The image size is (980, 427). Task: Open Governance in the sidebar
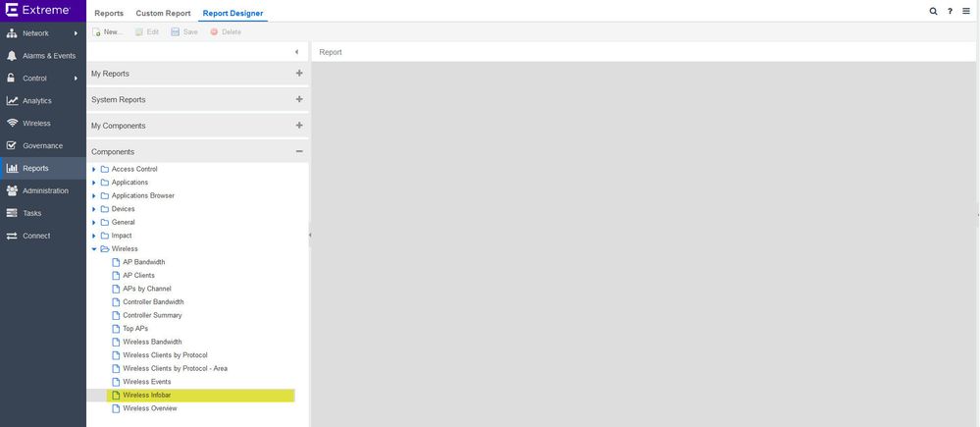(x=42, y=146)
